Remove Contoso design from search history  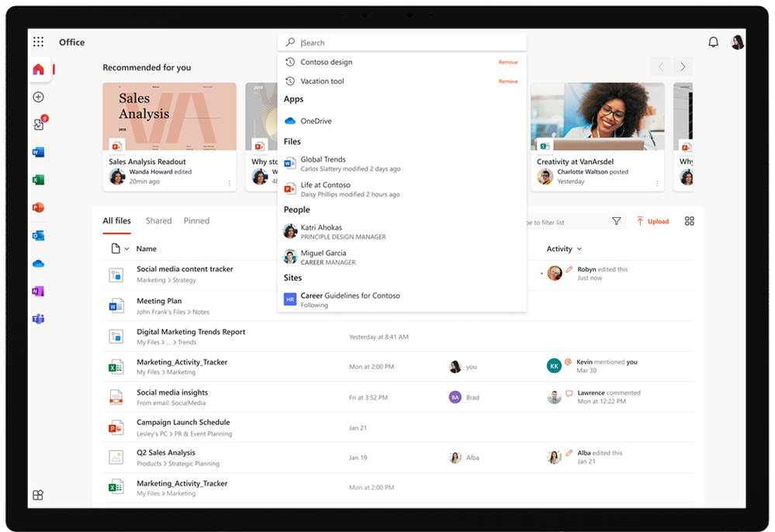click(508, 62)
